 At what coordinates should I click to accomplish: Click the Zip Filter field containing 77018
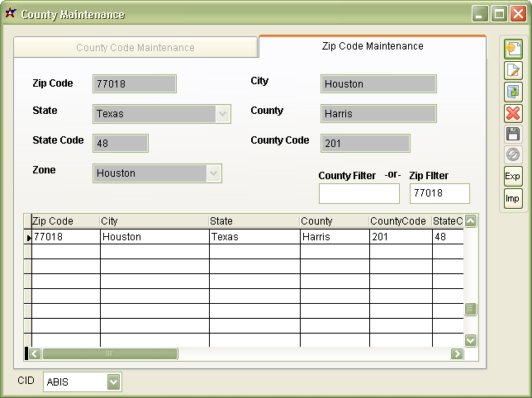click(x=439, y=193)
